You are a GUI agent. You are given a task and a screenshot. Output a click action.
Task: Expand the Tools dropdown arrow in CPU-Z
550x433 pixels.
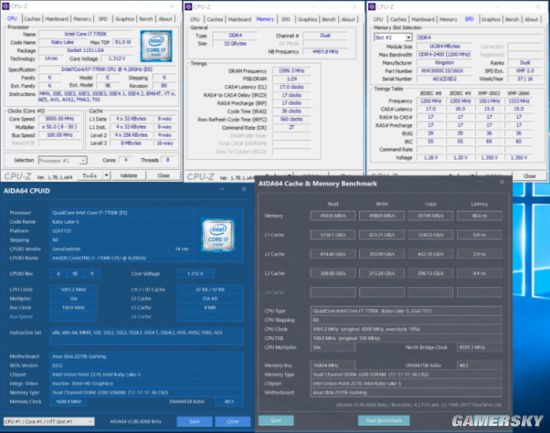[x=106, y=175]
